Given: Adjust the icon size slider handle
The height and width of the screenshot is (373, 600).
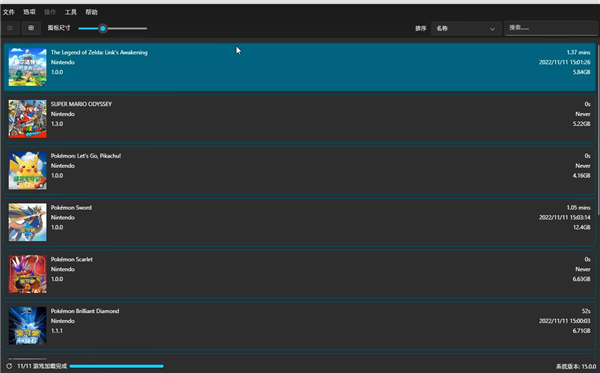Looking at the screenshot, I should point(103,28).
